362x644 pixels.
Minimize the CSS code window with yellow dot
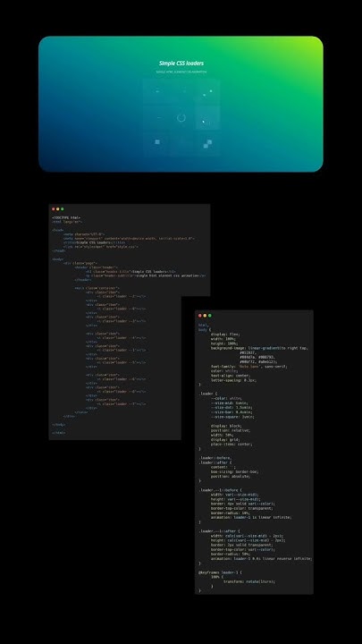[x=205, y=316]
